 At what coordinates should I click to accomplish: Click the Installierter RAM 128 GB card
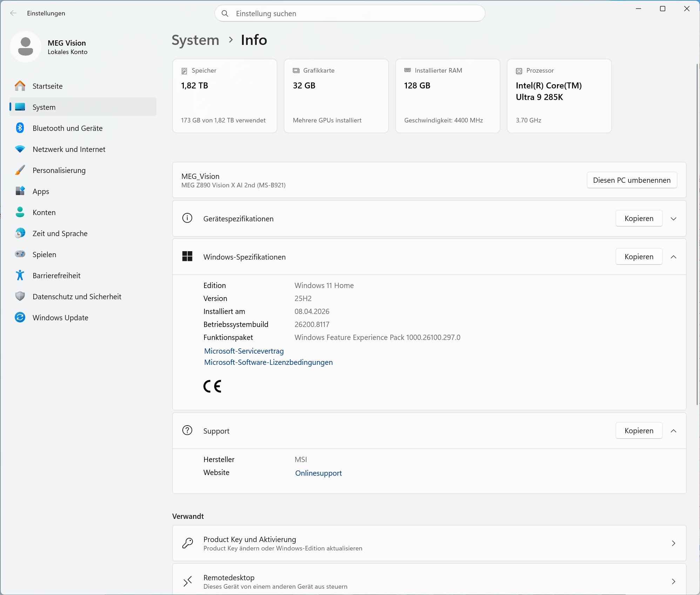pyautogui.click(x=447, y=96)
